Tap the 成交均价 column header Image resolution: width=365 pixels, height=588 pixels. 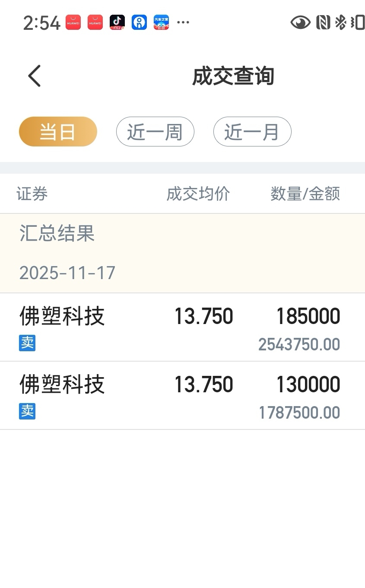(x=198, y=194)
